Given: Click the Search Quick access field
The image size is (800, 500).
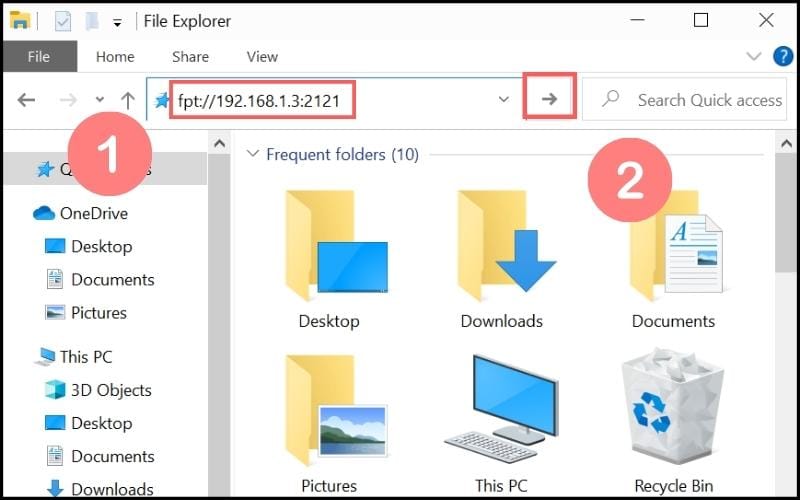Looking at the screenshot, I should tap(684, 99).
